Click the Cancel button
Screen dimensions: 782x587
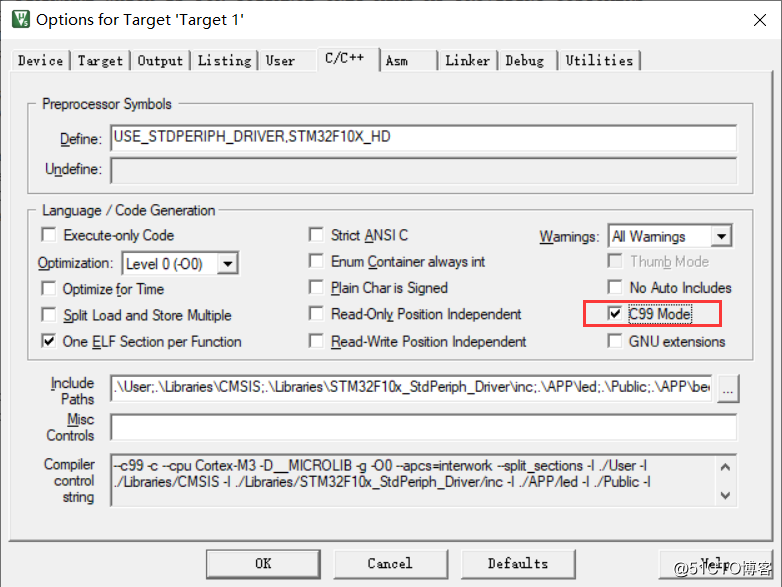click(x=391, y=564)
